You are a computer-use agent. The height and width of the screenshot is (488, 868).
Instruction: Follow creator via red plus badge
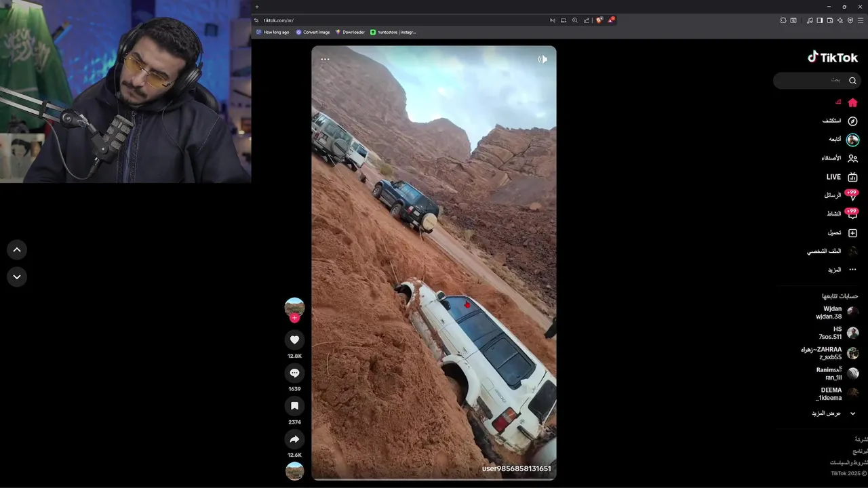[294, 318]
